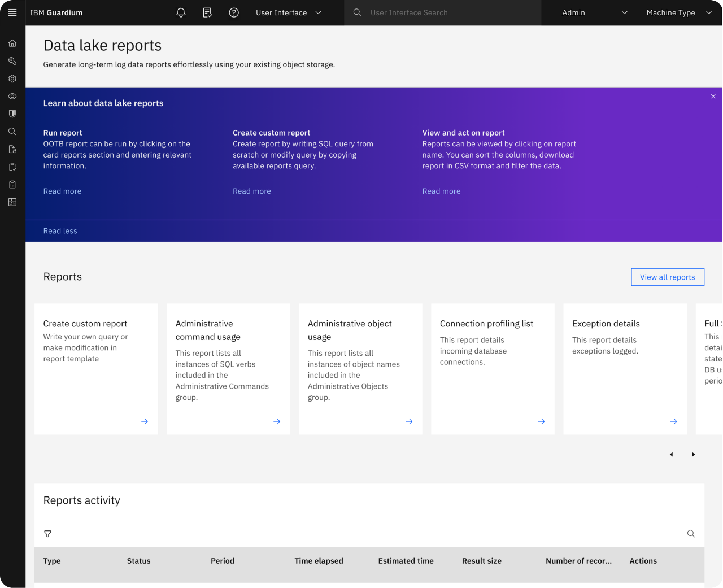
Task: Select the Administrative object usage title
Action: point(350,330)
